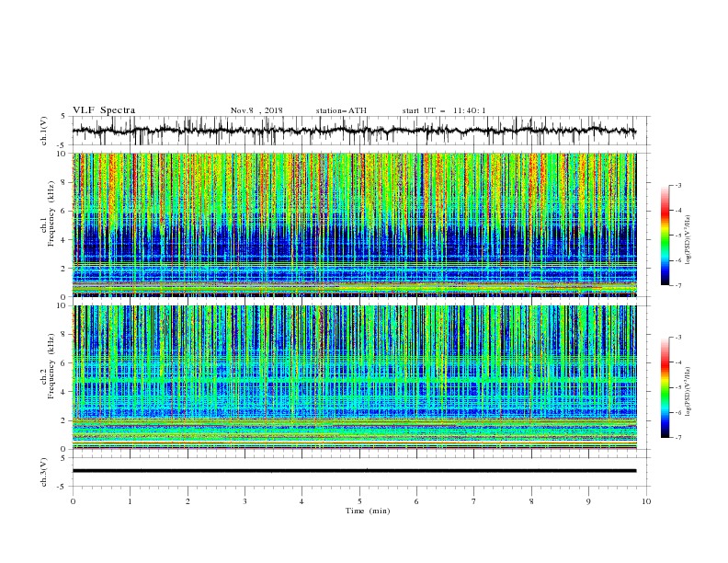728x563 pixels.
Task: Click the time axis tick label '4'
Action: point(301,501)
